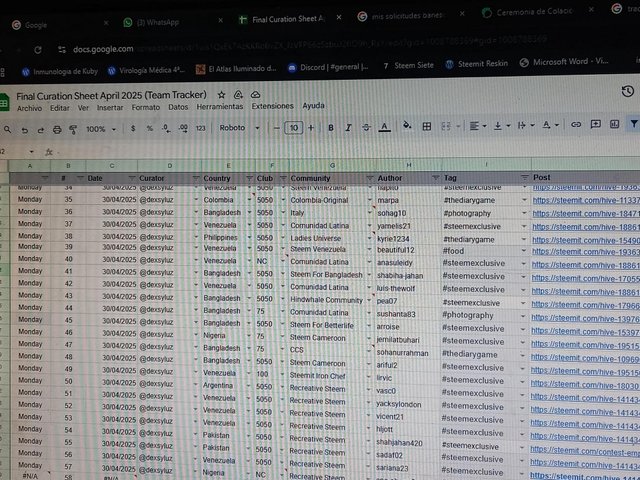Screen dimensions: 640x480
Task: Open the Formato menu
Action: point(146,107)
